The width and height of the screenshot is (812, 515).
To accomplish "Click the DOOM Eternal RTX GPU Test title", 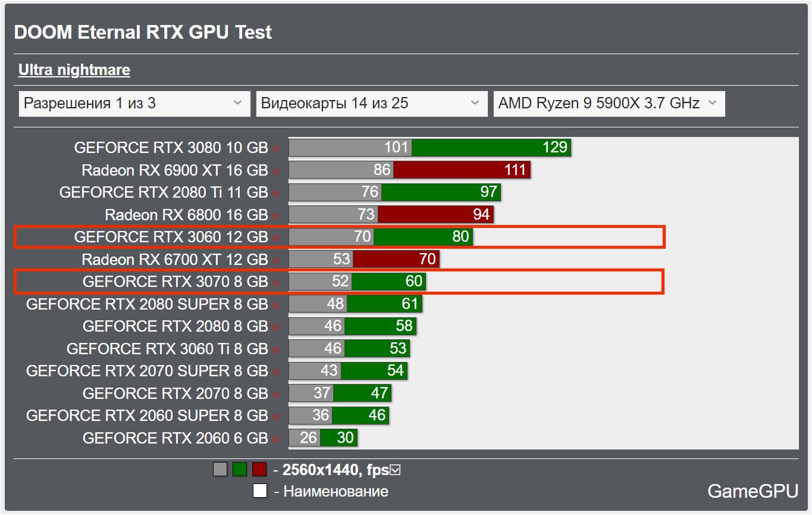I will [143, 32].
